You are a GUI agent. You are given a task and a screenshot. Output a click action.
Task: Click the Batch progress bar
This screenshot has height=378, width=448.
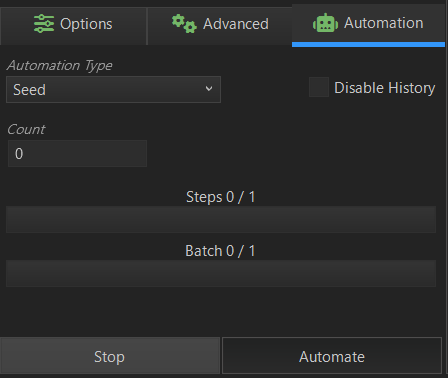221,273
